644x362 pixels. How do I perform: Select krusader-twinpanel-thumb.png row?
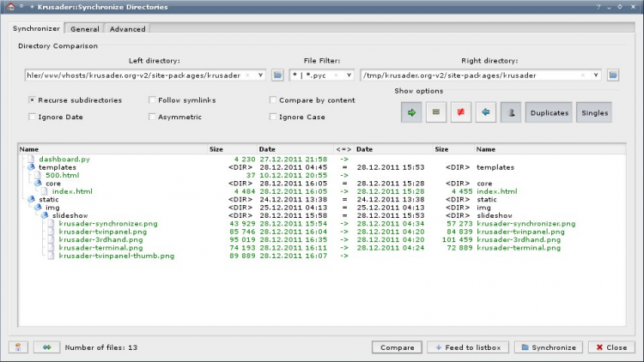pyautogui.click(x=322, y=256)
